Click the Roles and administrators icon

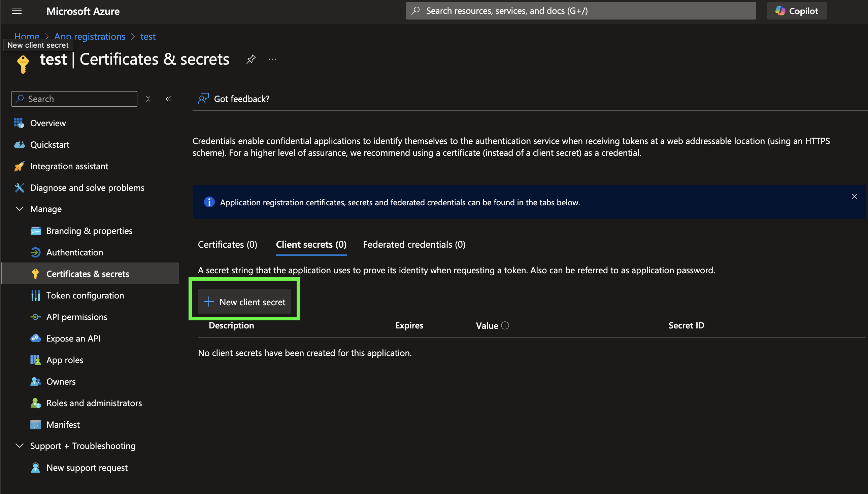[35, 403]
